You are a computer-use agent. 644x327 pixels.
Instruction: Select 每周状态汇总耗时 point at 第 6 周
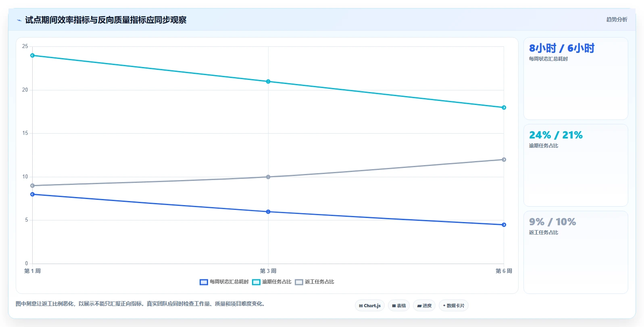point(504,224)
